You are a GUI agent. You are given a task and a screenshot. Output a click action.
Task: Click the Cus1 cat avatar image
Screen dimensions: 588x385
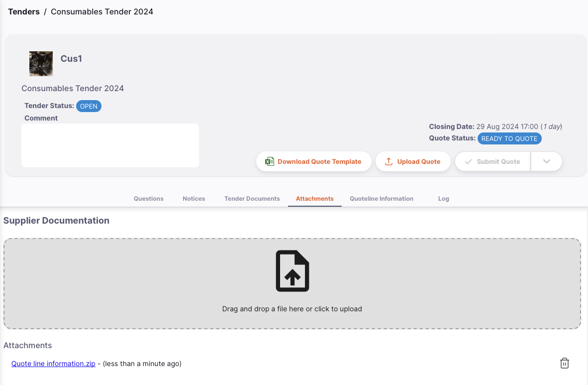pyautogui.click(x=41, y=64)
